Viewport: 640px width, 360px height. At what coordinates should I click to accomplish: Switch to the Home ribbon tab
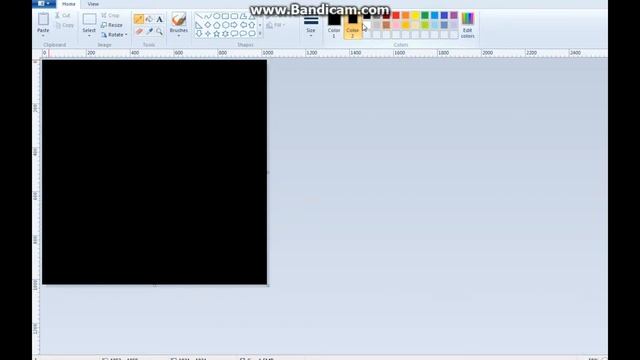(69, 4)
